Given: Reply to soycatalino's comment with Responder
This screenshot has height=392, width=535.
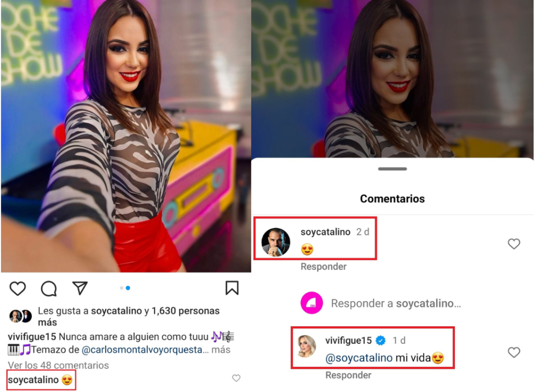Looking at the screenshot, I should [323, 267].
